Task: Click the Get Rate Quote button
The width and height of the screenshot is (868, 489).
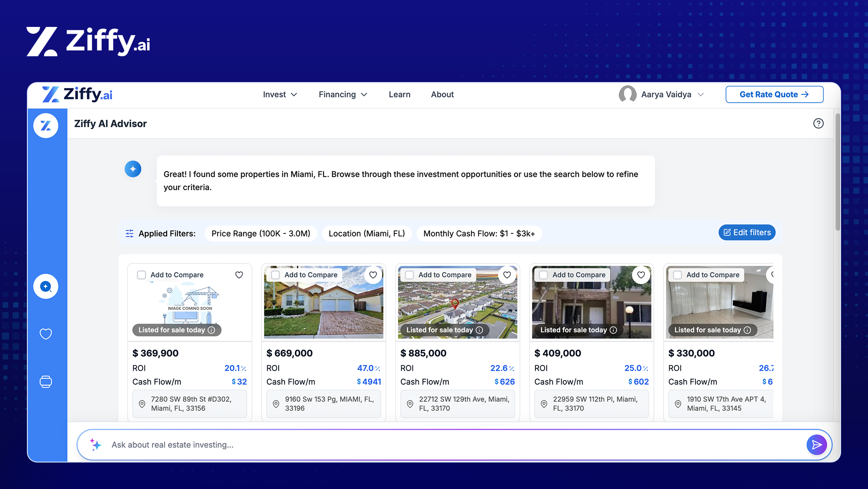Action: click(x=774, y=94)
